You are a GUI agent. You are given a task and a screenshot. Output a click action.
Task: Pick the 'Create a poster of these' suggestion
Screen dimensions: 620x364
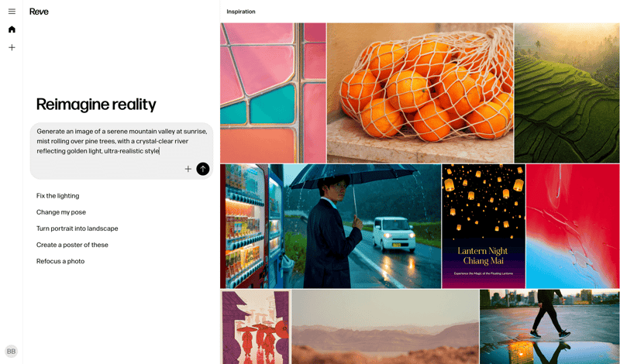point(72,245)
